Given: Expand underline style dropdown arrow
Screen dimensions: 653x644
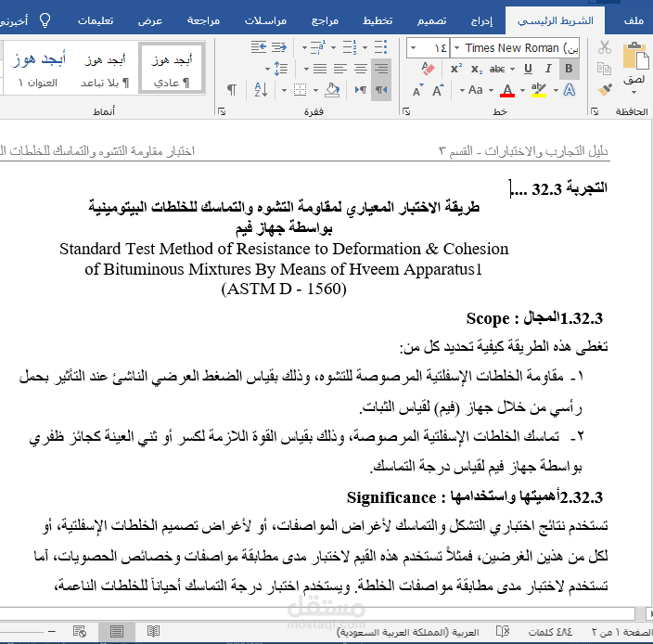Looking at the screenshot, I should coord(513,70).
